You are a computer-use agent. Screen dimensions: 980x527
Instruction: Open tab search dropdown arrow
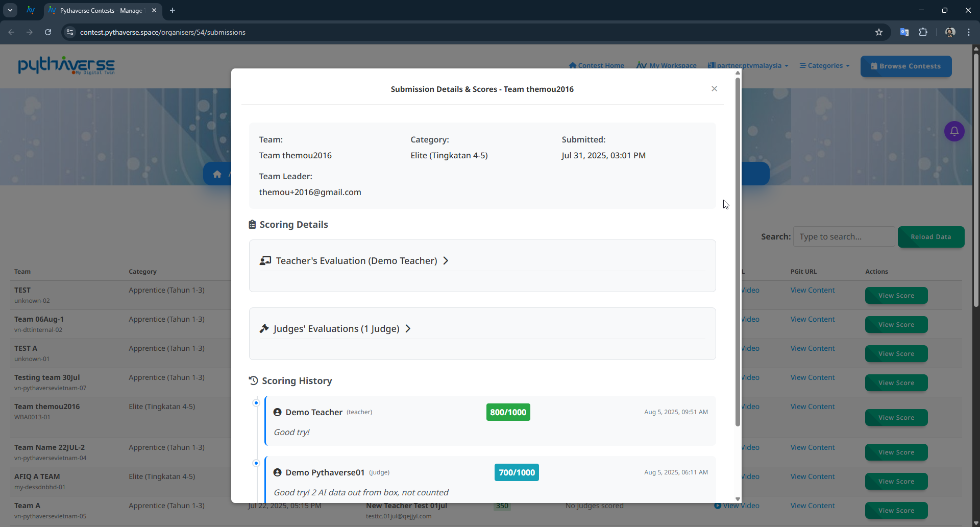(x=10, y=10)
